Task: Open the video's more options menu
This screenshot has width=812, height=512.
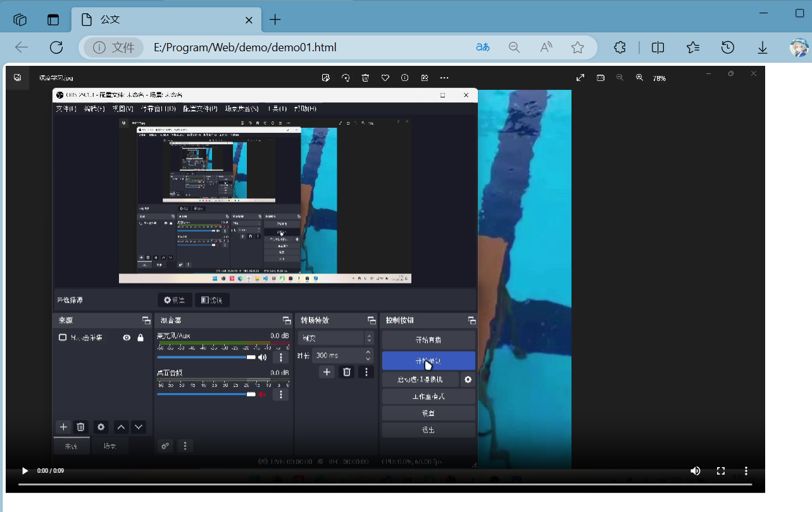Action: (746, 471)
